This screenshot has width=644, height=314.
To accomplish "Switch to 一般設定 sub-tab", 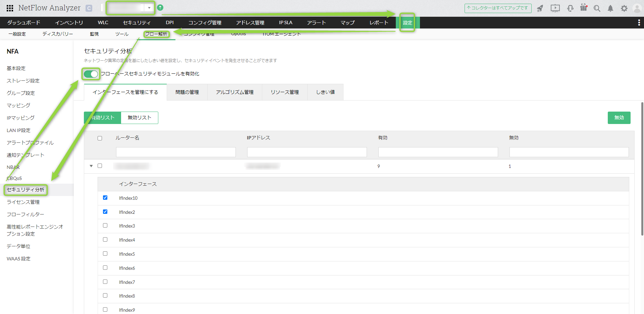I will [x=17, y=34].
